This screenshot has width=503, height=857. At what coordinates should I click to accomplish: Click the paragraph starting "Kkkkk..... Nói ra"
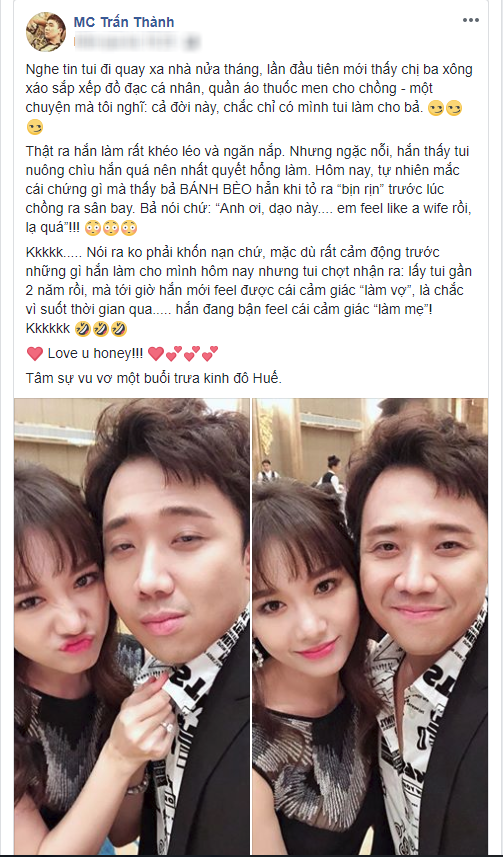(x=249, y=291)
